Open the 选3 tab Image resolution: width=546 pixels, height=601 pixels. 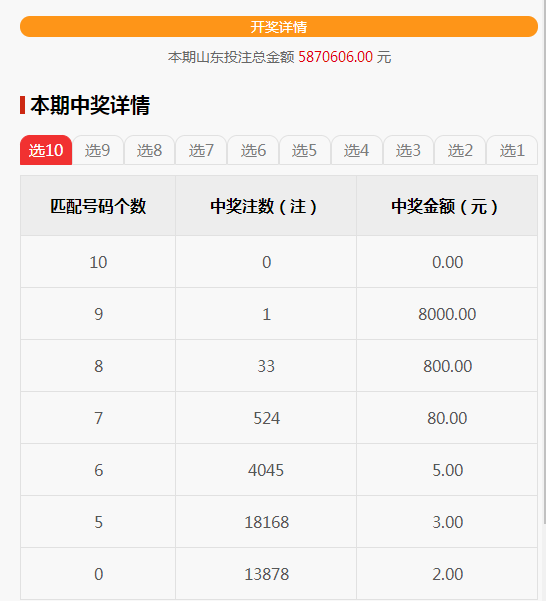pos(408,150)
